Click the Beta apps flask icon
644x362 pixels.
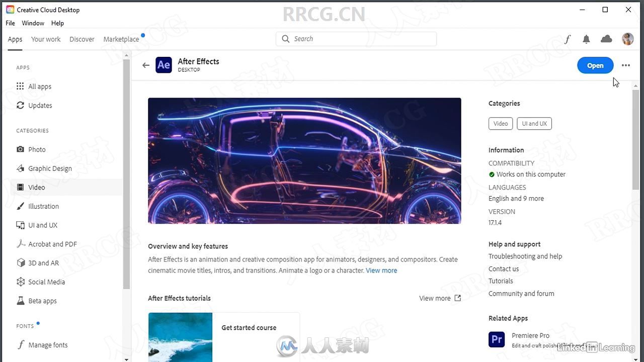20,301
